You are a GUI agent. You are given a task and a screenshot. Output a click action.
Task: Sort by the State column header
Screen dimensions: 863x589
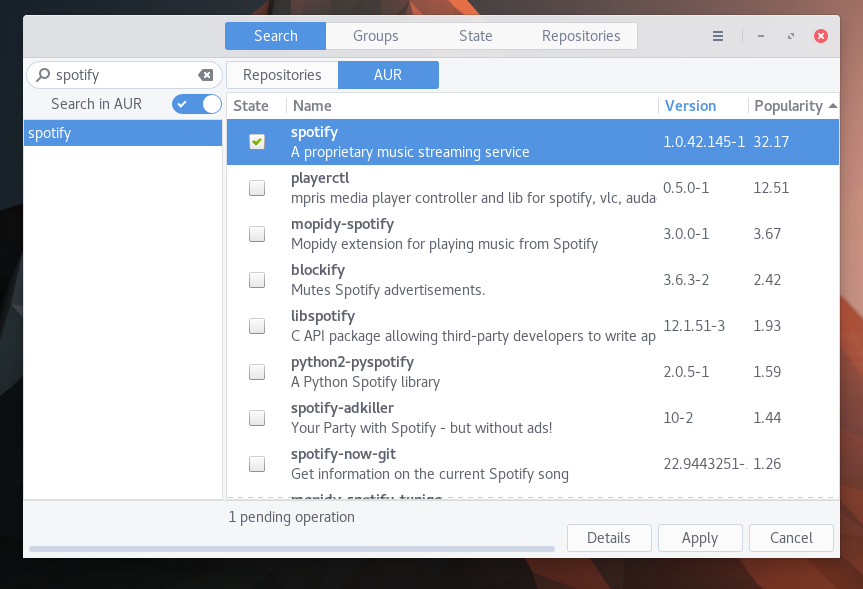tap(256, 106)
